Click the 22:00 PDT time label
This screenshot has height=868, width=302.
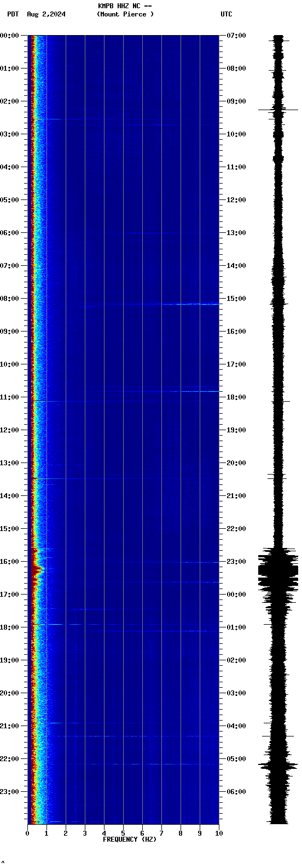[9, 759]
